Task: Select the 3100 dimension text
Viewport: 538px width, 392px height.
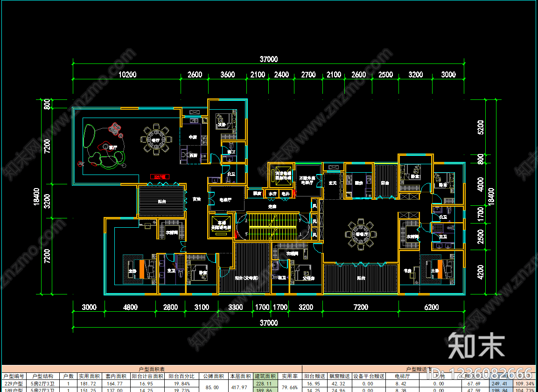Action: pyautogui.click(x=202, y=307)
